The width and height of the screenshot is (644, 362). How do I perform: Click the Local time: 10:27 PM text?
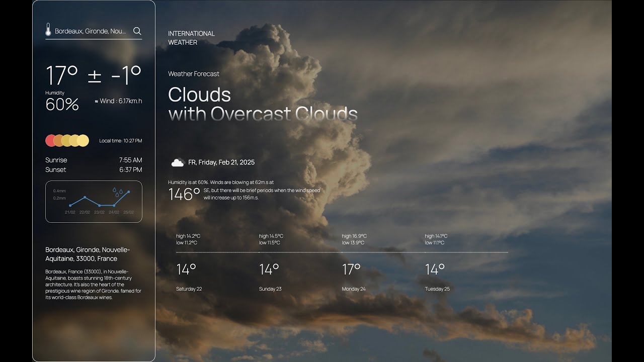tap(121, 141)
